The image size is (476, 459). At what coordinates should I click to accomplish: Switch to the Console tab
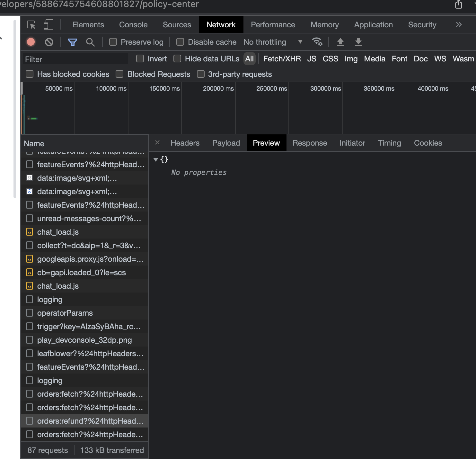click(x=133, y=25)
